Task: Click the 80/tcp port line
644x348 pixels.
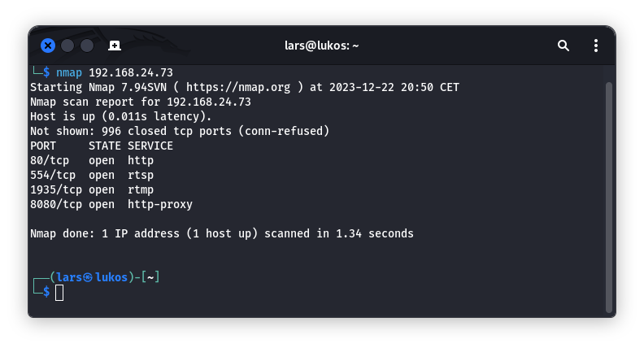Action: tap(92, 160)
